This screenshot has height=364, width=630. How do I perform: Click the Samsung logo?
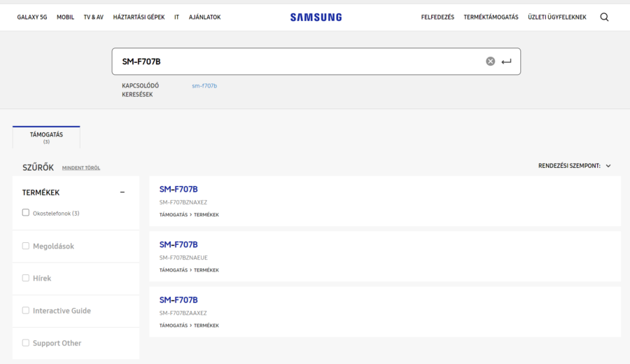[x=316, y=17]
